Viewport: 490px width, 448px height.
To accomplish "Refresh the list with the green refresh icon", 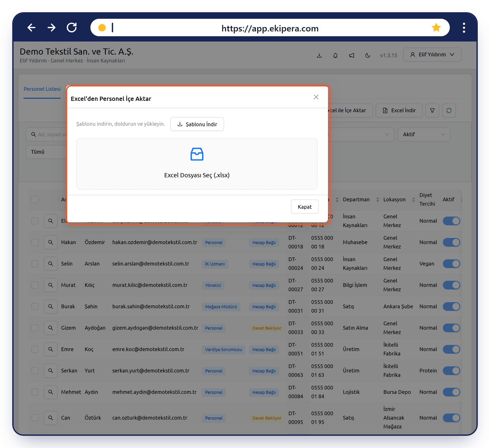I will click(449, 110).
